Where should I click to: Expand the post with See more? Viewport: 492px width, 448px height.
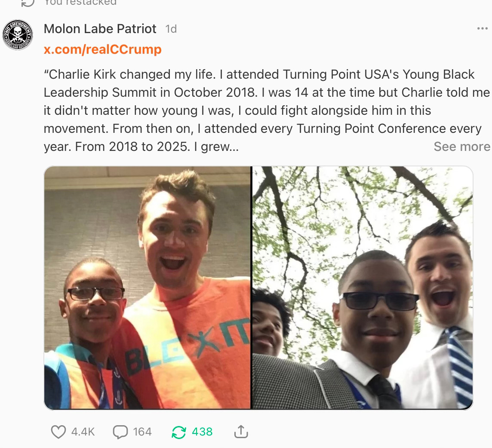(462, 147)
